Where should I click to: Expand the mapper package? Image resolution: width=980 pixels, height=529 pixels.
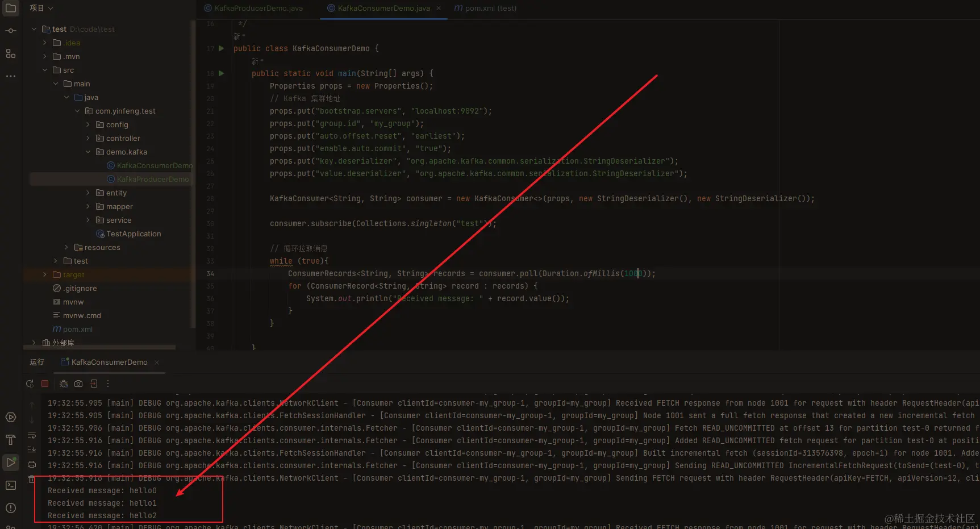tap(88, 206)
